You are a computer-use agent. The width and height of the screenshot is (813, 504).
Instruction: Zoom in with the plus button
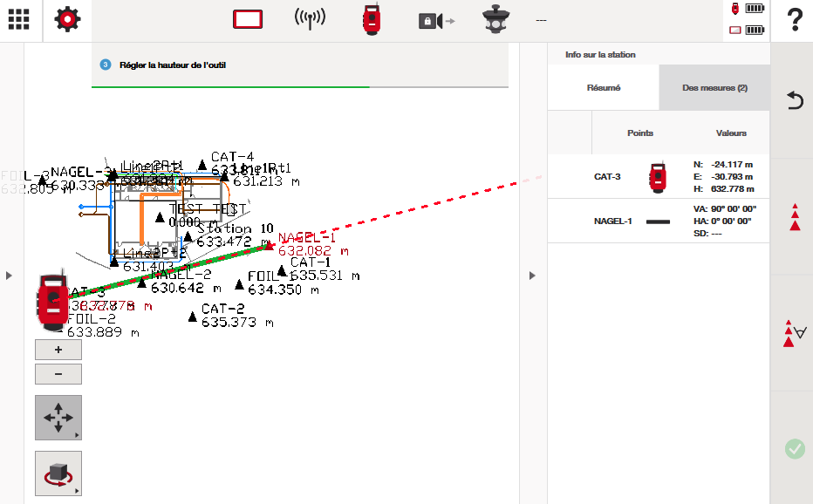tap(58, 350)
